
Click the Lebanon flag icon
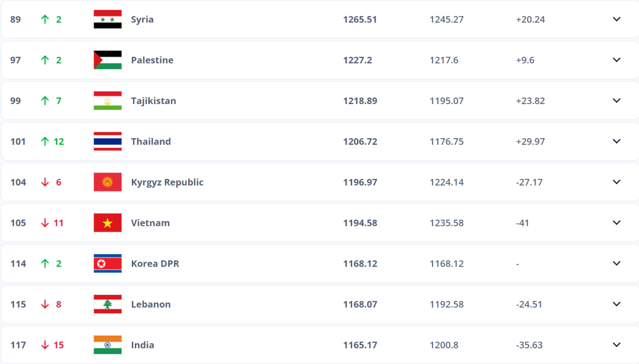pos(108,304)
